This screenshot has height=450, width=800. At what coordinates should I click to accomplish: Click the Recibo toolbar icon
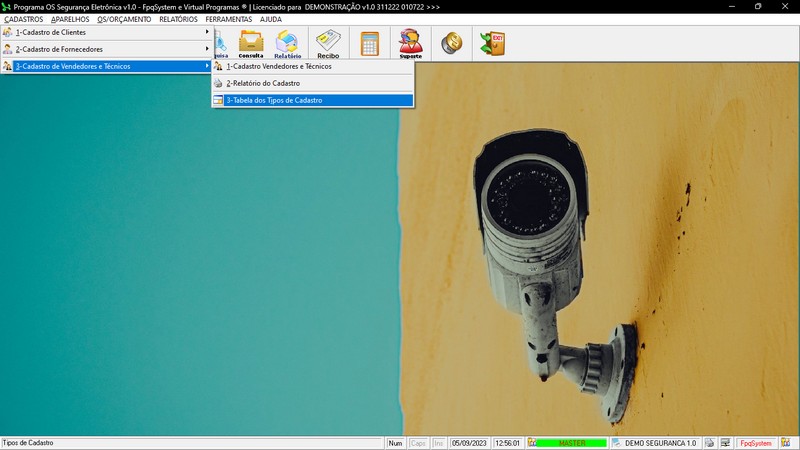pyautogui.click(x=328, y=43)
